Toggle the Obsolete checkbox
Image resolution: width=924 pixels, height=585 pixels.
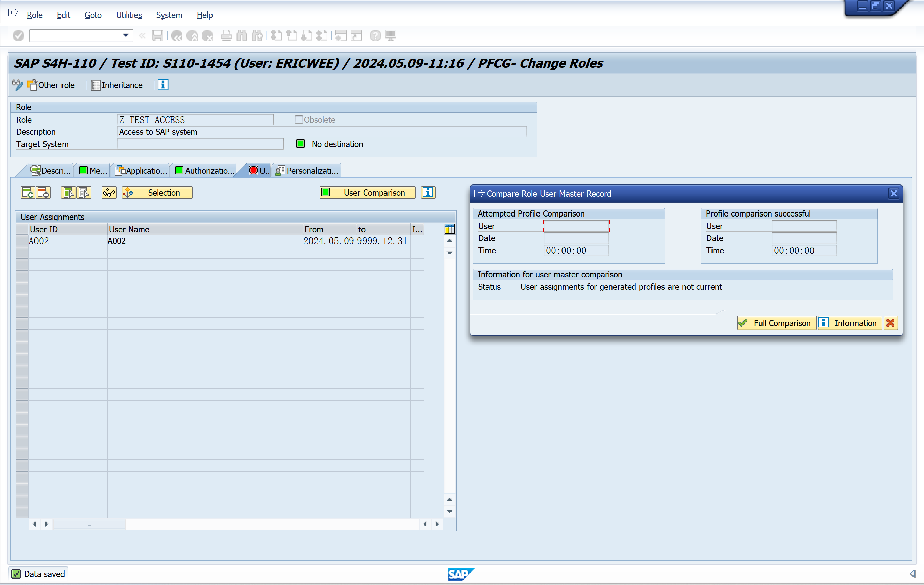click(299, 120)
